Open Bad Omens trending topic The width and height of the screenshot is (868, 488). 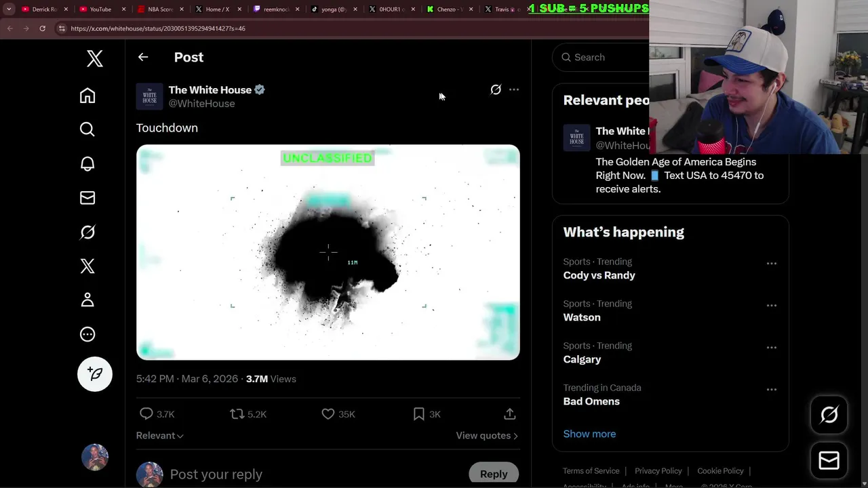click(591, 401)
